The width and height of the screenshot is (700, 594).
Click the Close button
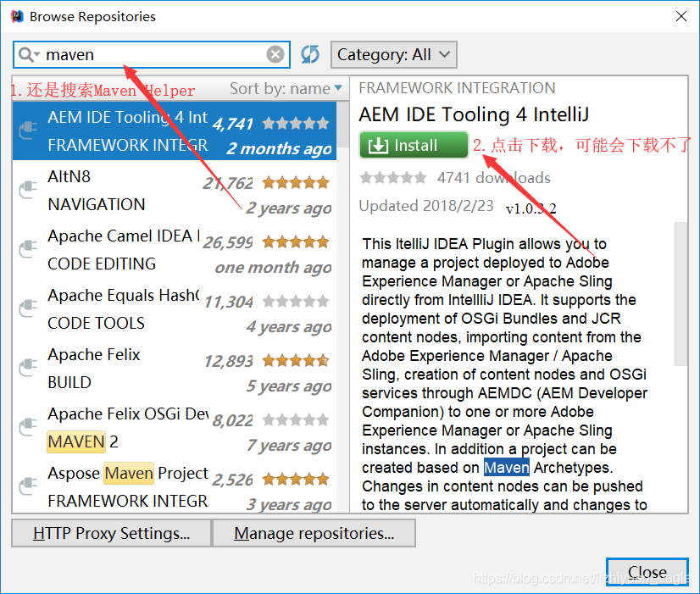(647, 572)
